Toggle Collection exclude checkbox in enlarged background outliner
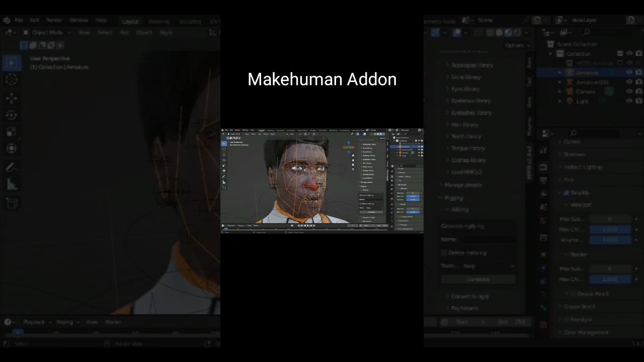This screenshot has height=362, width=644. click(x=620, y=53)
